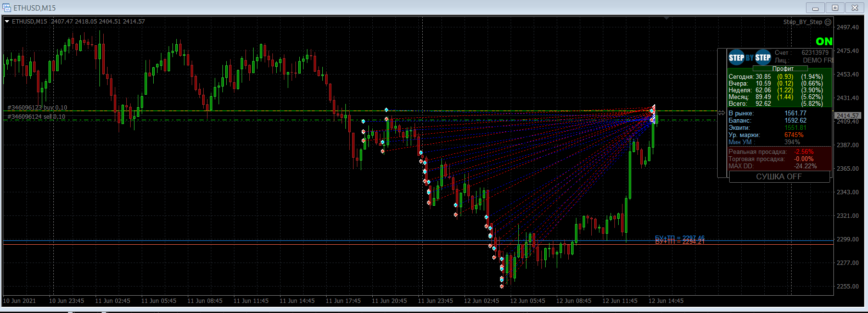Click the 12 Jun 08:45 time axis label
868x313 pixels.
point(574,301)
